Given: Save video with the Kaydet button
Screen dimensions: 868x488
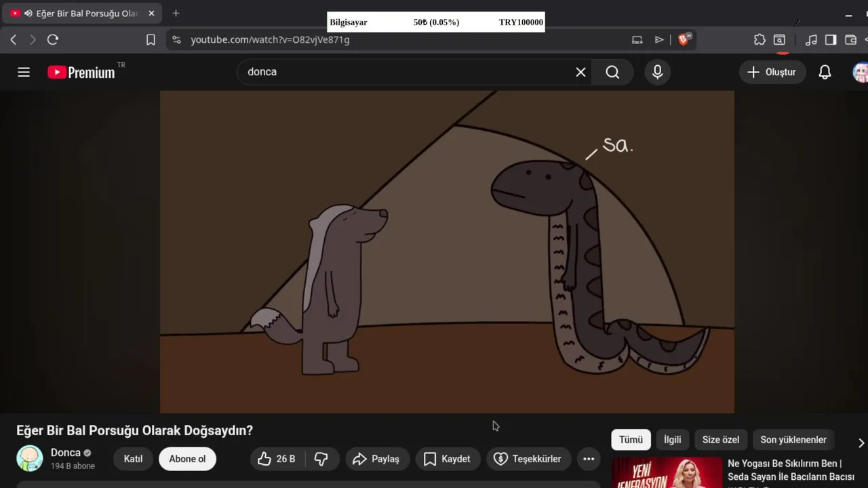Looking at the screenshot, I should 447,459.
